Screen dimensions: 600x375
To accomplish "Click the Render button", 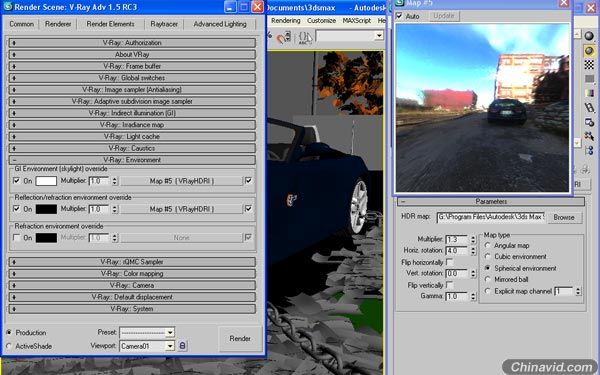I will 240,339.
